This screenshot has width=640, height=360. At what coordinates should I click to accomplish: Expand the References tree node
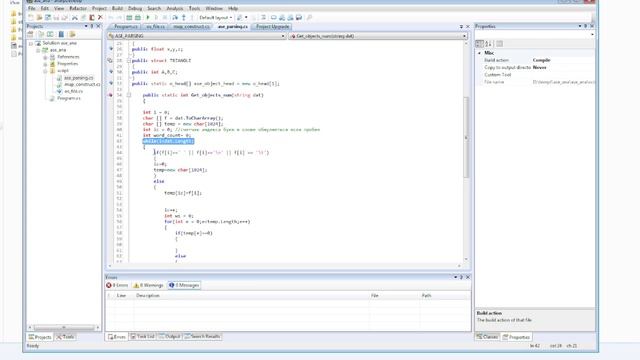[45, 57]
